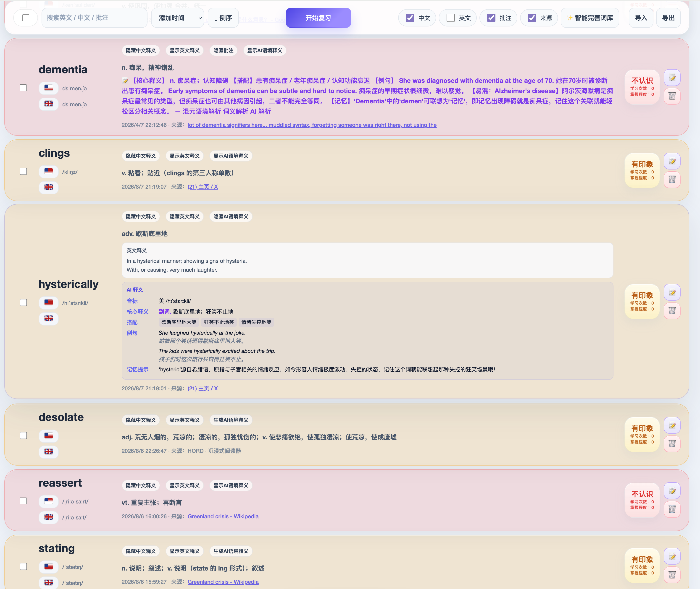Edit note for desolate entry
700x589 pixels.
[x=672, y=425]
